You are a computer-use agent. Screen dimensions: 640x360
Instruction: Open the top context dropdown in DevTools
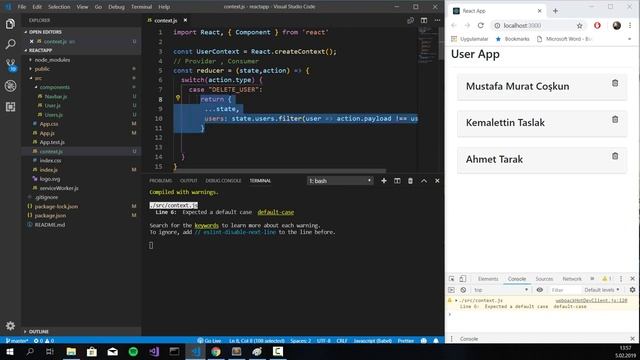coord(501,290)
